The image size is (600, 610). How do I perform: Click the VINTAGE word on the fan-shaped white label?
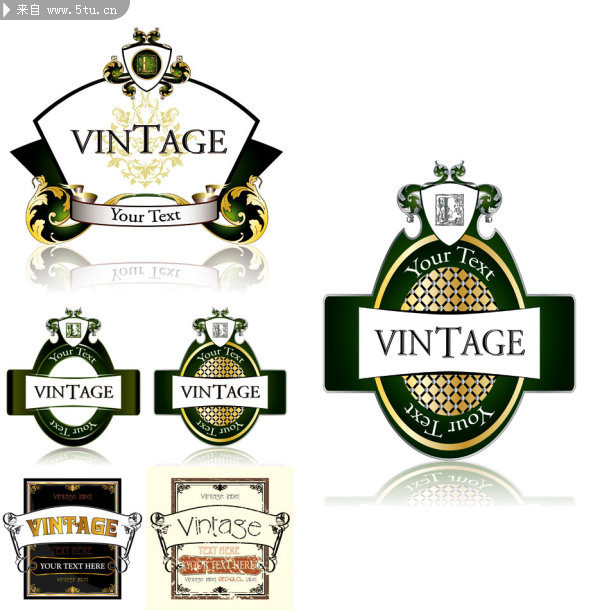point(149,139)
